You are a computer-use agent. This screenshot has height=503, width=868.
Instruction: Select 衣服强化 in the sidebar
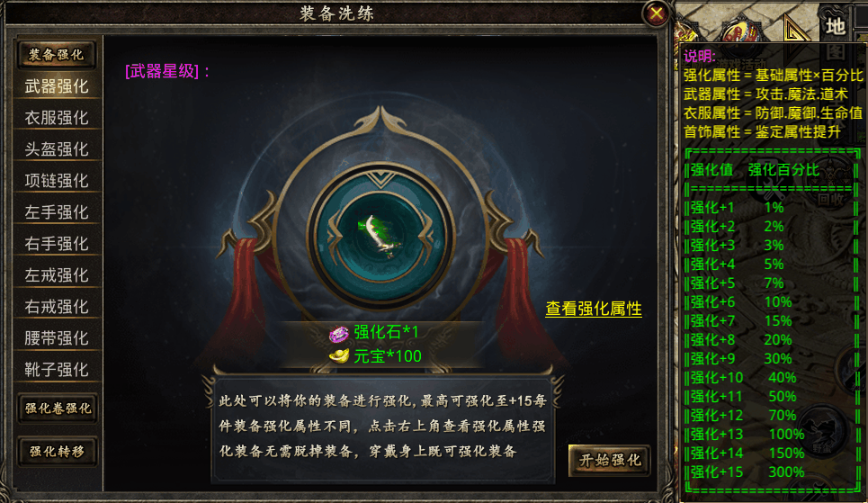coord(57,118)
